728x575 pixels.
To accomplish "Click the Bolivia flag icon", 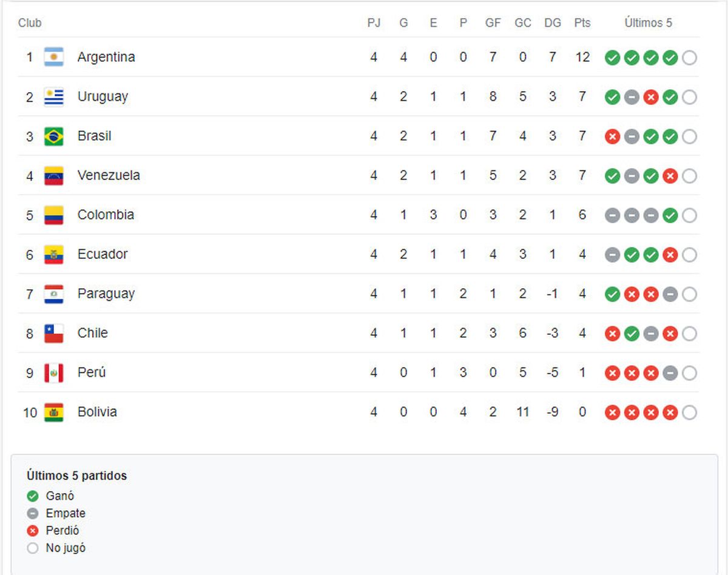I will 54,412.
